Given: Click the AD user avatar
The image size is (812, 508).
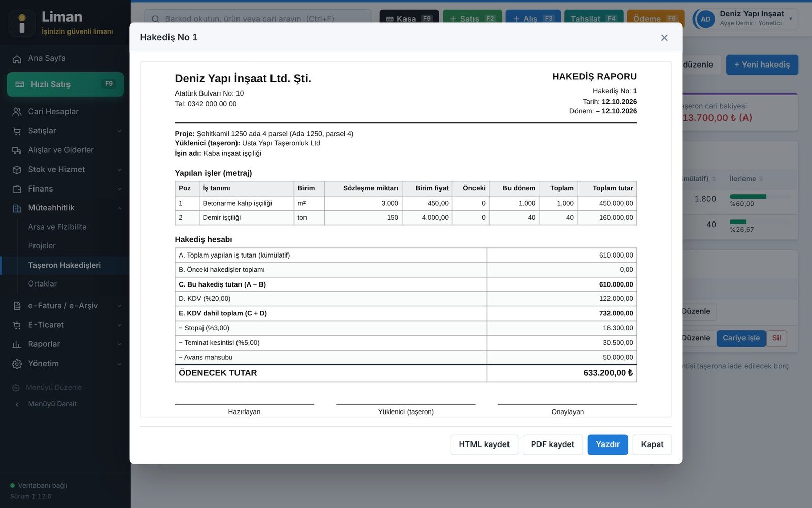Looking at the screenshot, I should click(x=705, y=19).
